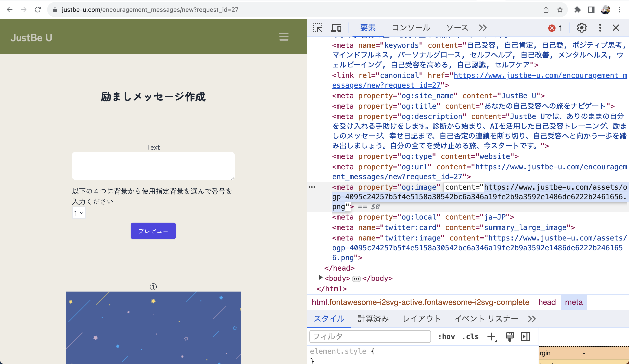Focus the フィルタ styles filter field
The width and height of the screenshot is (629, 364).
point(370,336)
